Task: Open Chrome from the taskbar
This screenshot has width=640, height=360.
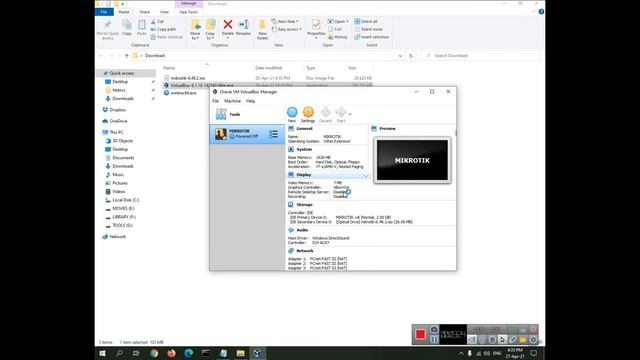Action: [x=154, y=353]
